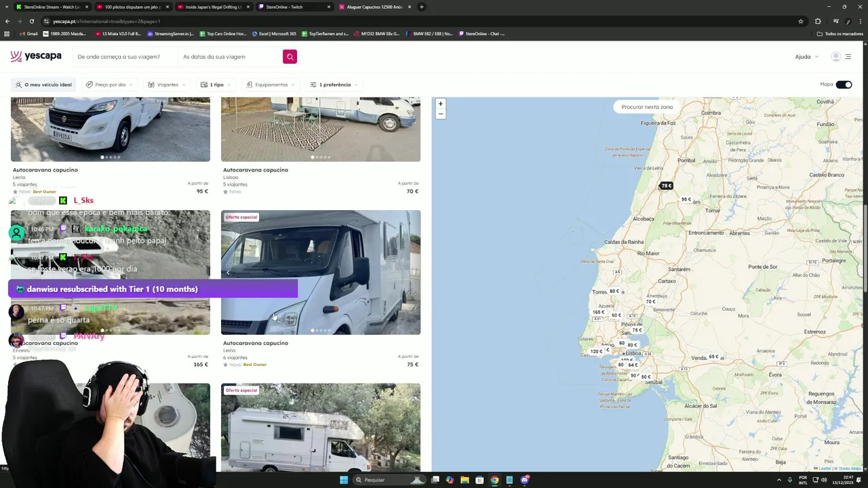Open the hamburger menu beside the profile icon
The image size is (868, 488).
coord(848,57)
